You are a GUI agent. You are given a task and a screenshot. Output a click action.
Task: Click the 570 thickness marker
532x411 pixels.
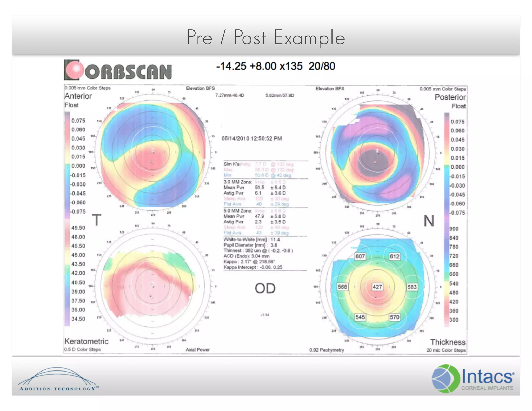click(394, 317)
